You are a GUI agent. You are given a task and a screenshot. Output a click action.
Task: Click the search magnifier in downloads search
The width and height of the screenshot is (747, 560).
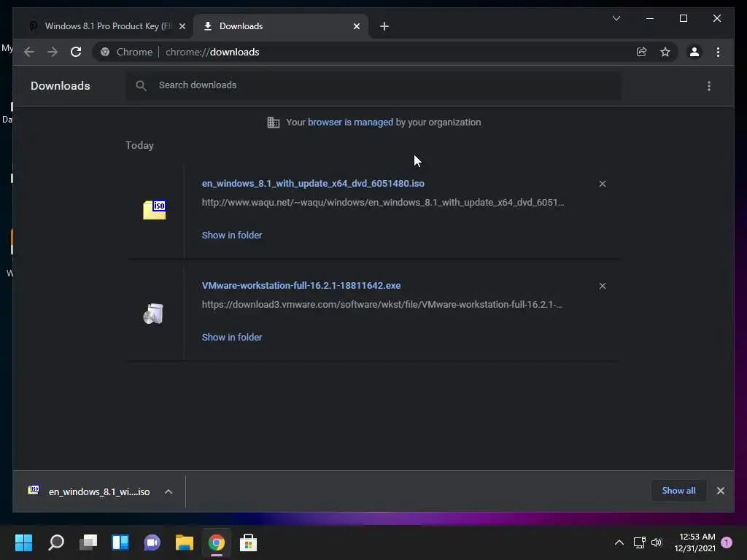pyautogui.click(x=141, y=85)
